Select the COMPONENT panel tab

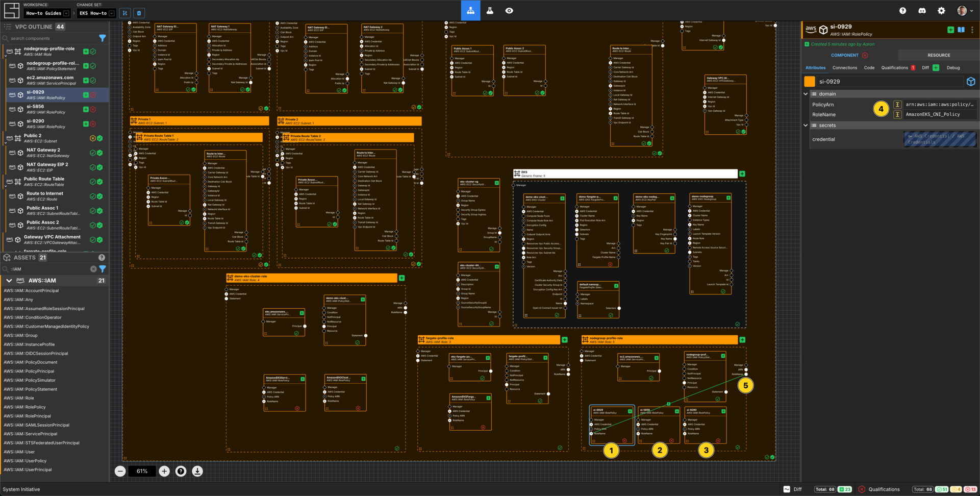click(x=849, y=55)
